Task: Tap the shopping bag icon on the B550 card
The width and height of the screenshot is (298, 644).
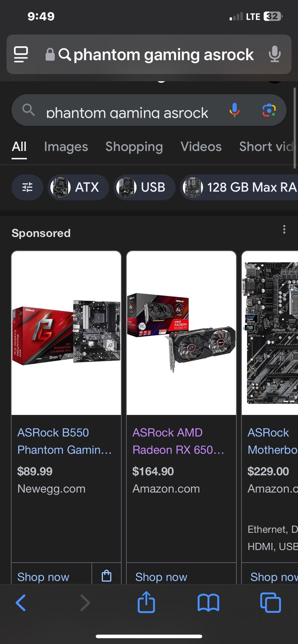Action: pyautogui.click(x=107, y=576)
